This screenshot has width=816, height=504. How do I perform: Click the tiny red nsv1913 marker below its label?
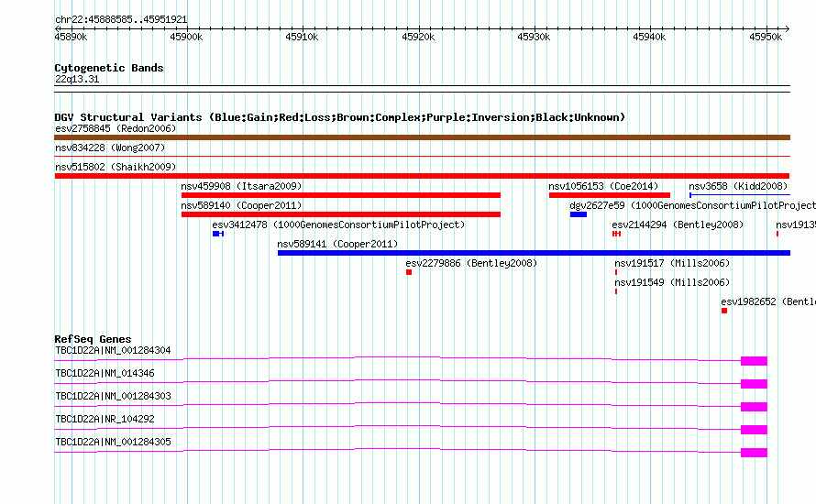pos(777,234)
